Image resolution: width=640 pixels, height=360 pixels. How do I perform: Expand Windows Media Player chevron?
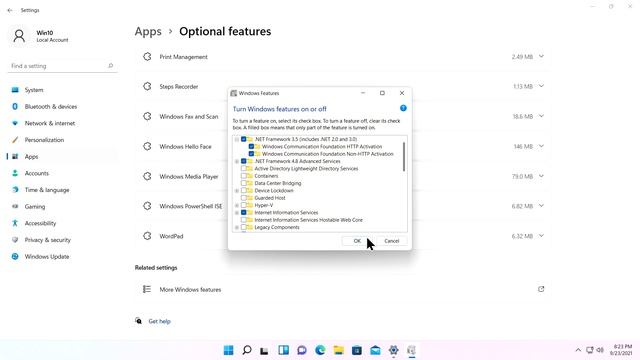tap(541, 176)
